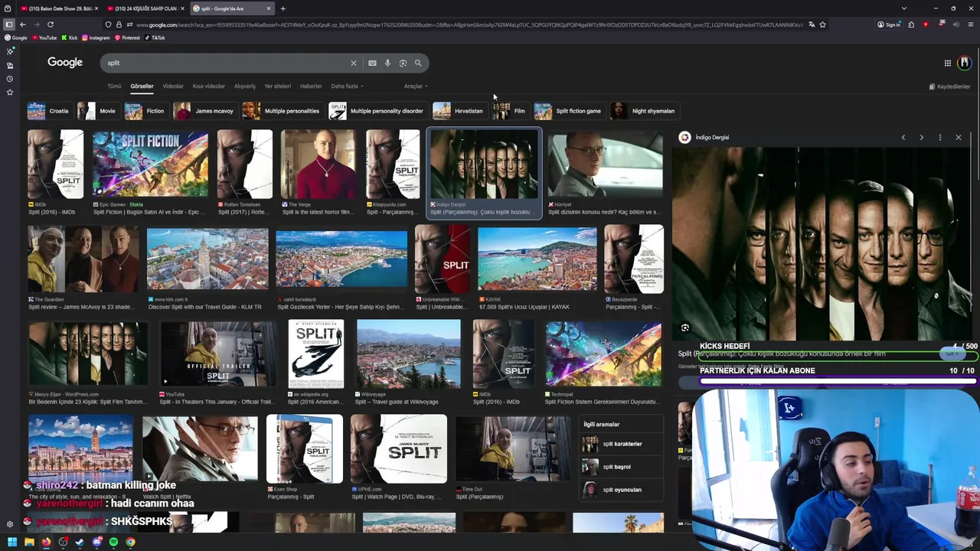Expand the Araçlar tools dropdown
Image resolution: width=980 pixels, height=551 pixels.
[416, 86]
